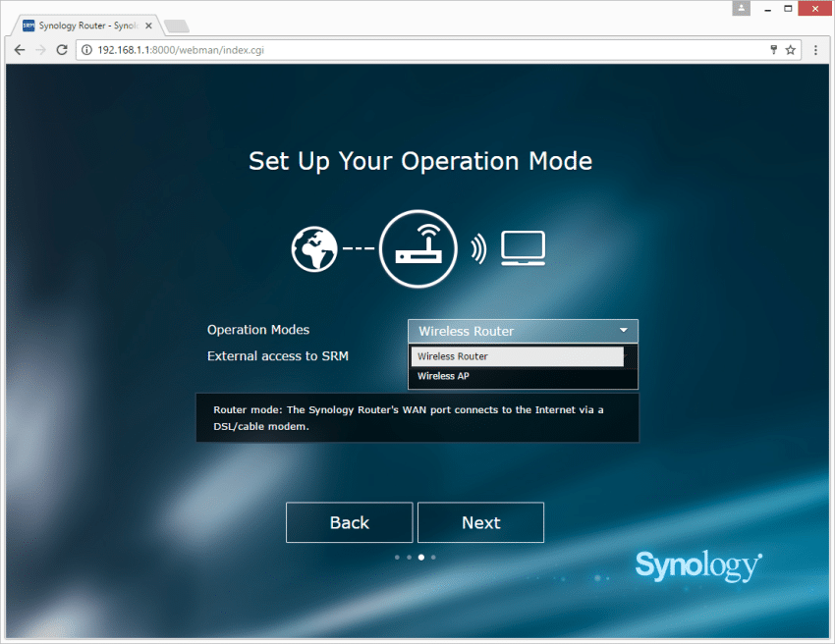Image resolution: width=835 pixels, height=644 pixels.
Task: Click the Chrome user profile icon
Action: 742,8
